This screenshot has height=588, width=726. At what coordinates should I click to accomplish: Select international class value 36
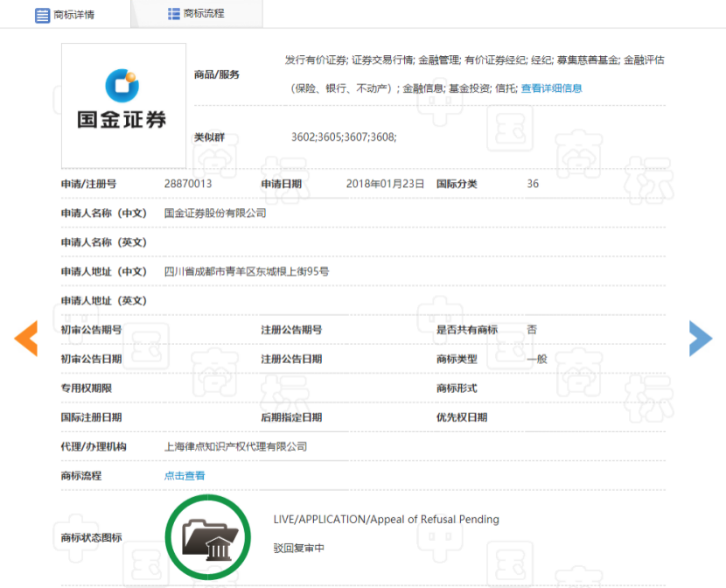[533, 184]
